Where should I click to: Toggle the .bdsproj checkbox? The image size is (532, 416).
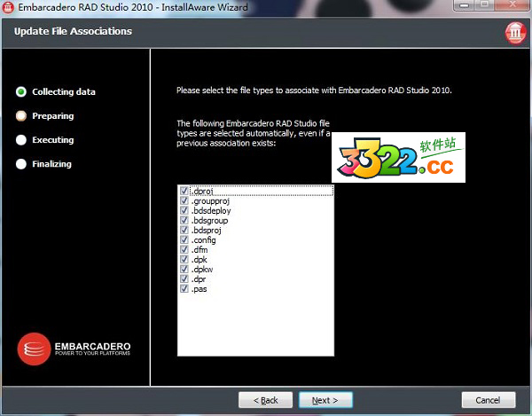click(x=184, y=230)
